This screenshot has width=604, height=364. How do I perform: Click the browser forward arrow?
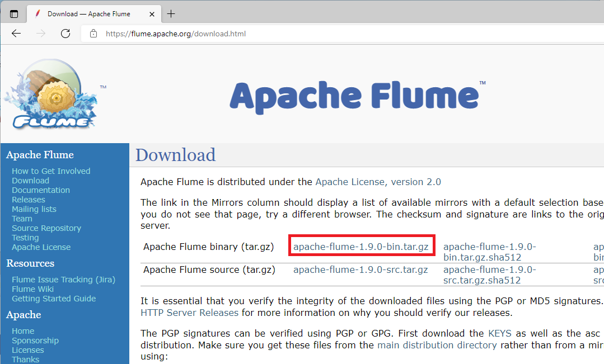(41, 34)
